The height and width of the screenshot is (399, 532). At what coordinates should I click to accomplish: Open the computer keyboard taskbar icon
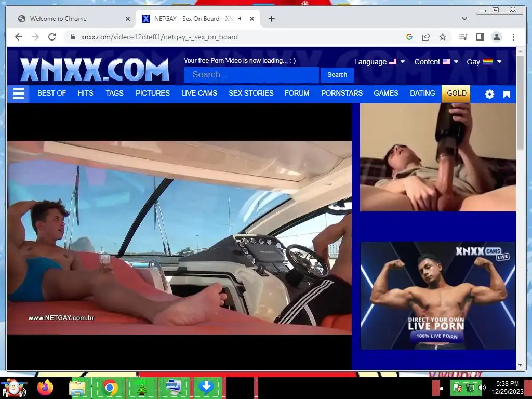(x=174, y=388)
